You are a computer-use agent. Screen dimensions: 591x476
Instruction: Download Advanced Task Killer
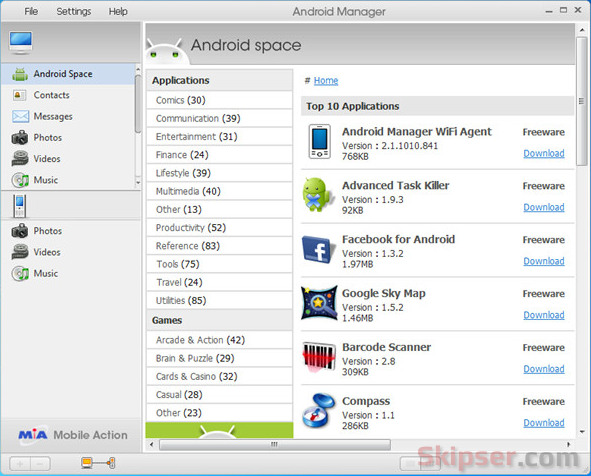click(x=544, y=207)
